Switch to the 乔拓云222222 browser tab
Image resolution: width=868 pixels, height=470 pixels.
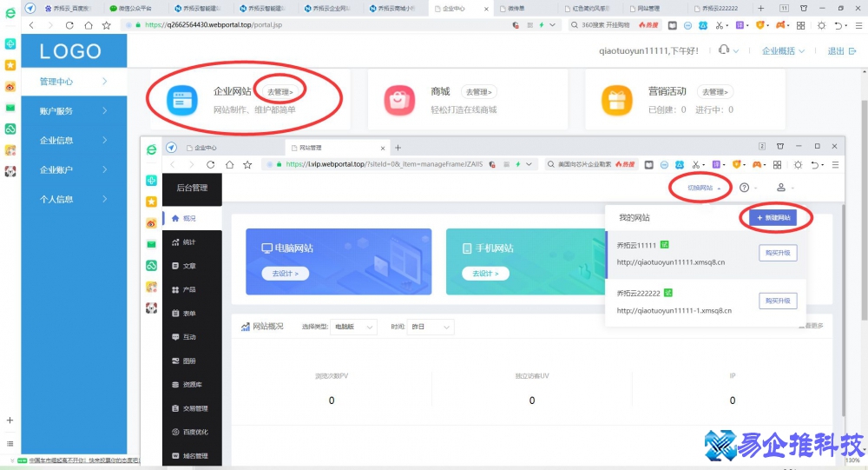click(x=720, y=9)
